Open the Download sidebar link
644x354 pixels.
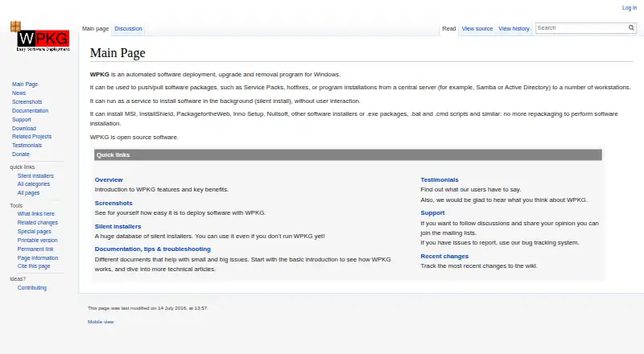point(24,129)
